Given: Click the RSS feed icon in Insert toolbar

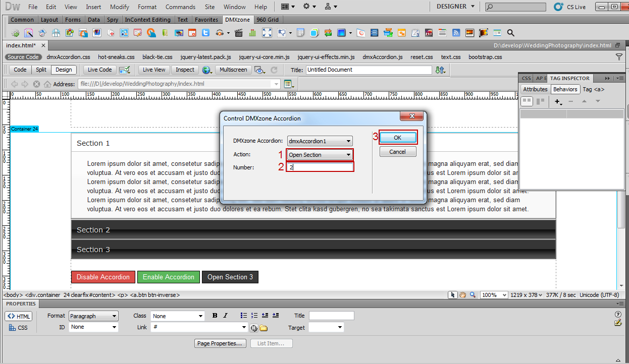Looking at the screenshot, I should click(x=456, y=33).
